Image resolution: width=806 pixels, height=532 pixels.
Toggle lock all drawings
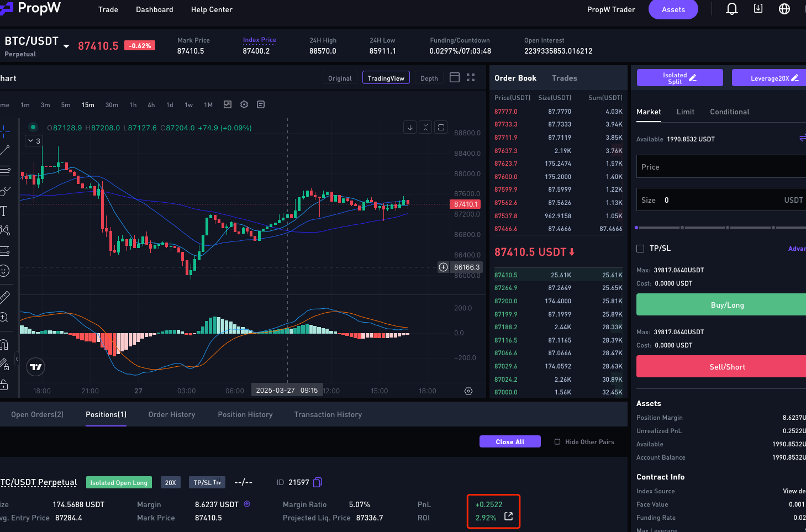coord(4,384)
